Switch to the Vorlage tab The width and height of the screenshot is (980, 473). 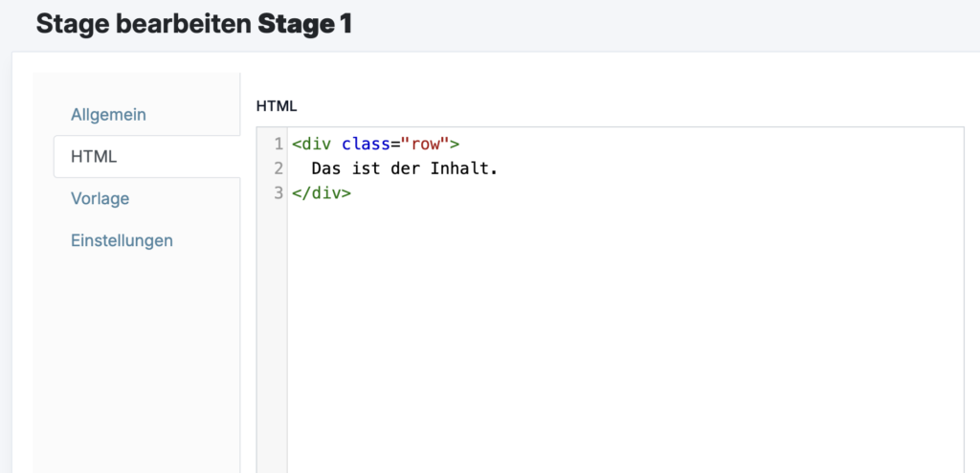(x=100, y=199)
